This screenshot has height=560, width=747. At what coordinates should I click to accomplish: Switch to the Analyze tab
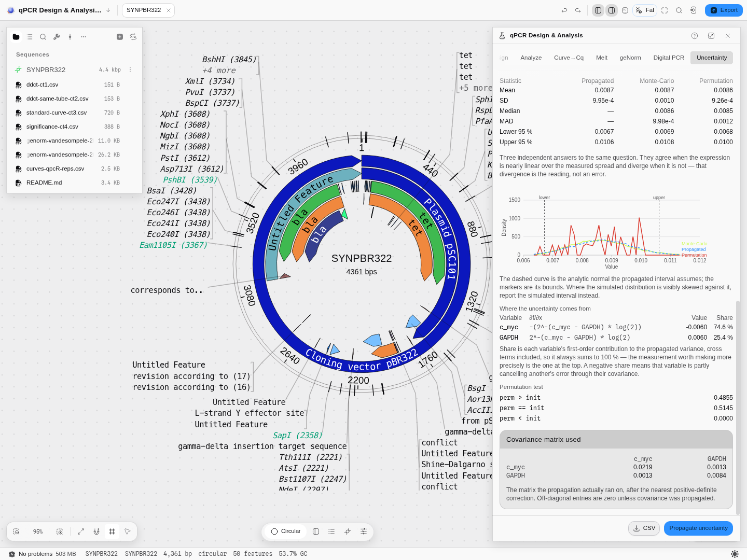point(531,58)
